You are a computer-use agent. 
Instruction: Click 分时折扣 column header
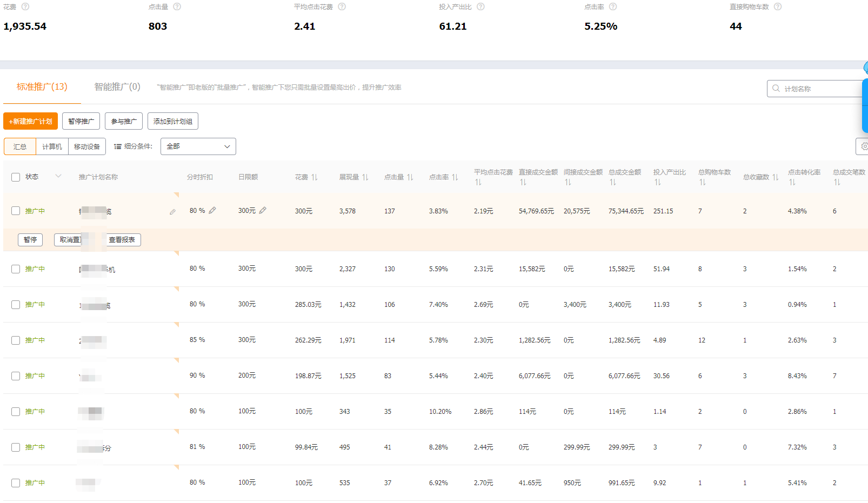(200, 177)
